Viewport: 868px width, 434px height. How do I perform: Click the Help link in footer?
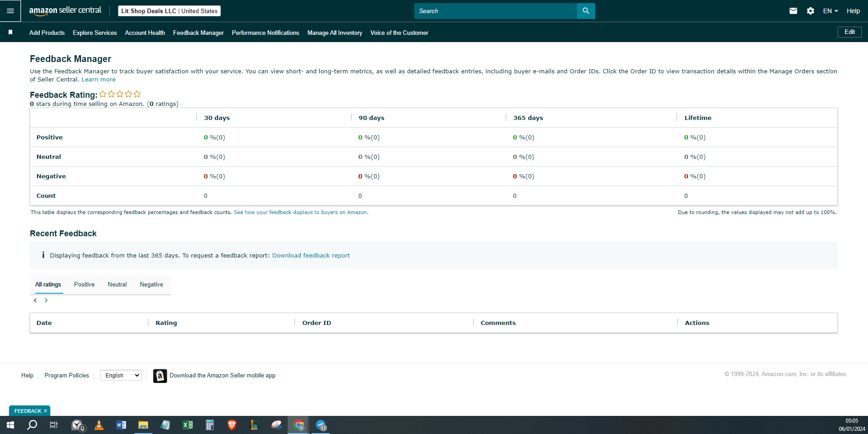point(27,375)
